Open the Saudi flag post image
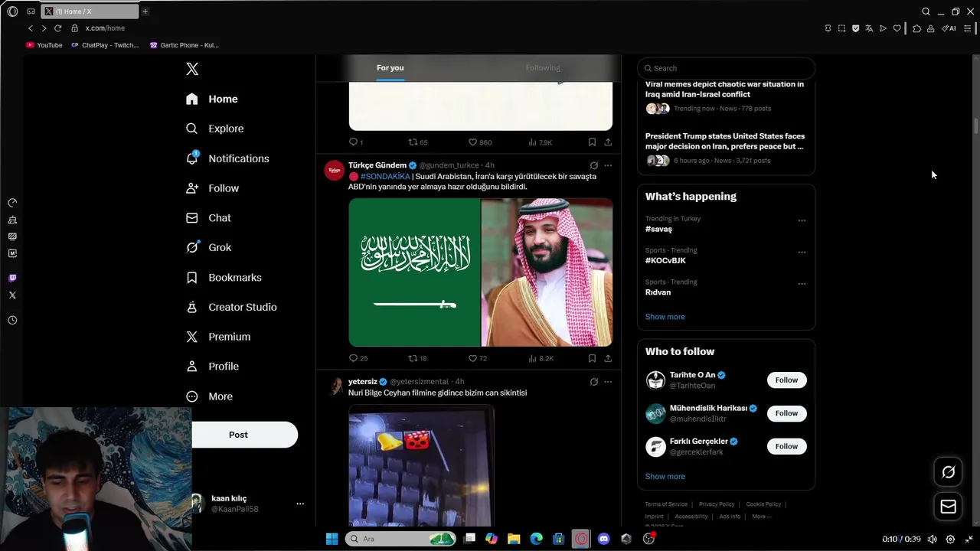980x551 pixels. (x=414, y=272)
